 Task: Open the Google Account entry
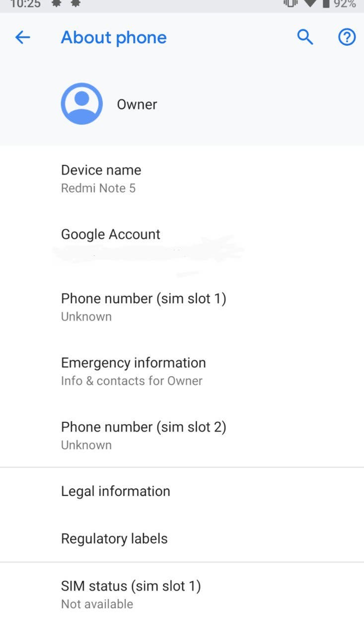click(x=182, y=243)
